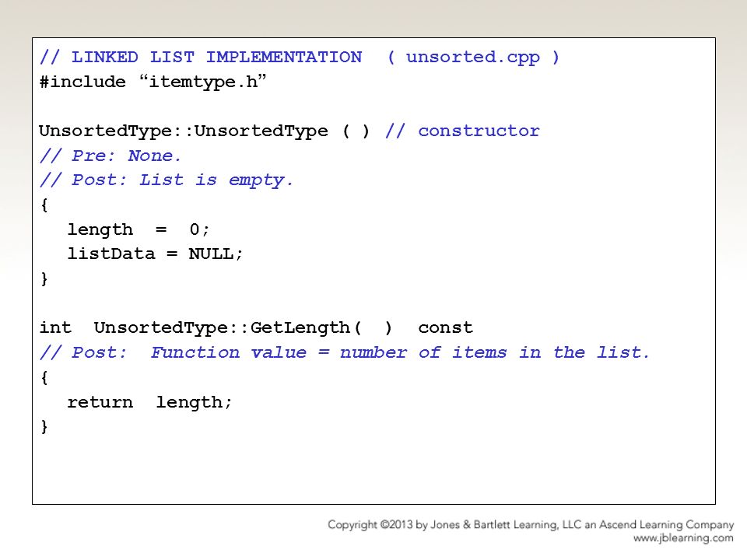The height and width of the screenshot is (560, 747).
Task: Click the 'UnsortedType::UnsortedType ( )' constructor declaration
Action: point(205,131)
